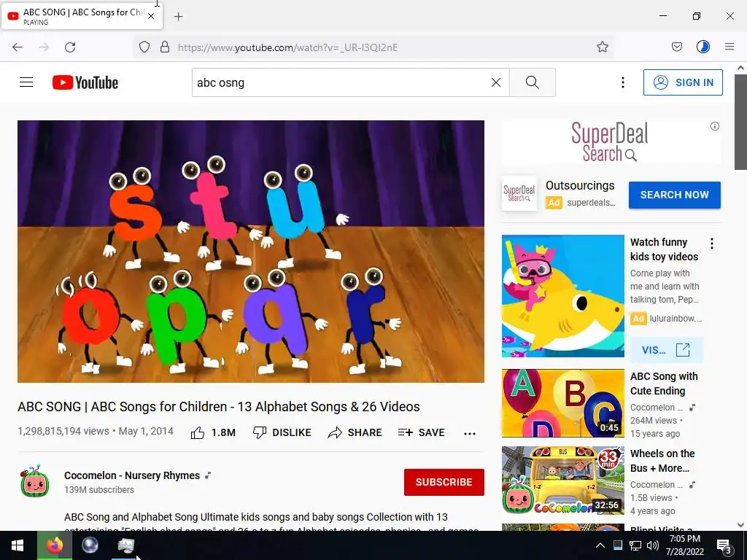
Task: Click Firefox icon in taskbar
Action: pyautogui.click(x=55, y=545)
